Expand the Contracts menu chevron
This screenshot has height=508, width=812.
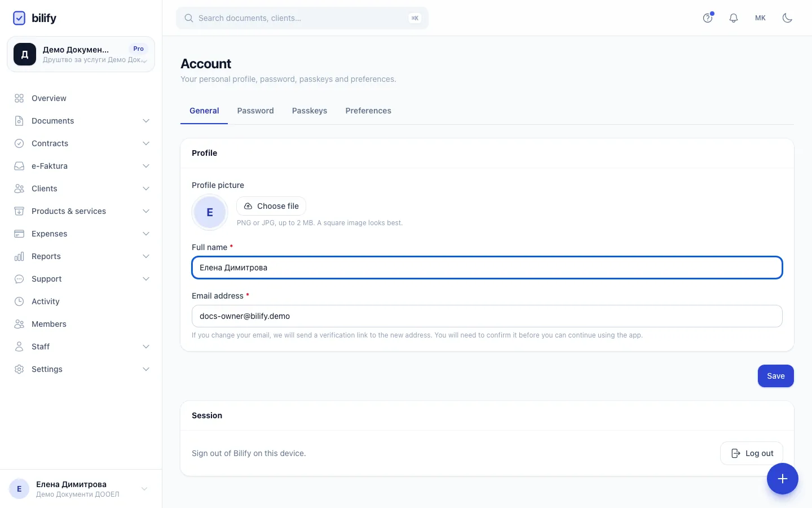(x=146, y=143)
